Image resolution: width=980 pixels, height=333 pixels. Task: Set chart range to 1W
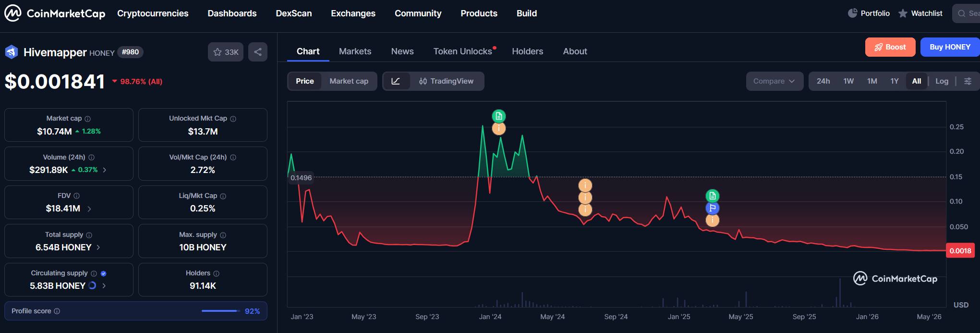click(848, 81)
